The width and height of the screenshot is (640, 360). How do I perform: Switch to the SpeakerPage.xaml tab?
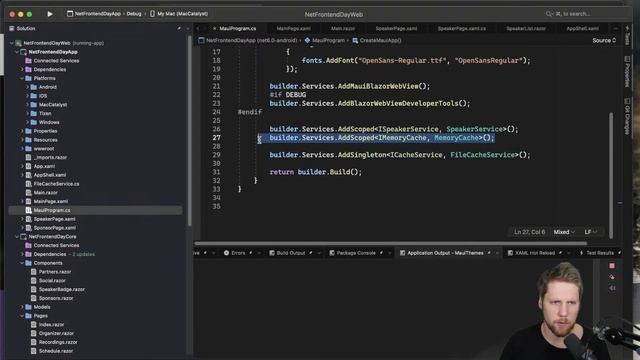click(396, 29)
